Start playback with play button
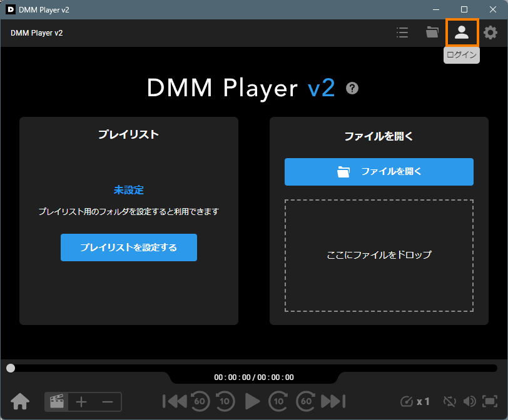Viewport: 508px width, 420px height. point(252,401)
